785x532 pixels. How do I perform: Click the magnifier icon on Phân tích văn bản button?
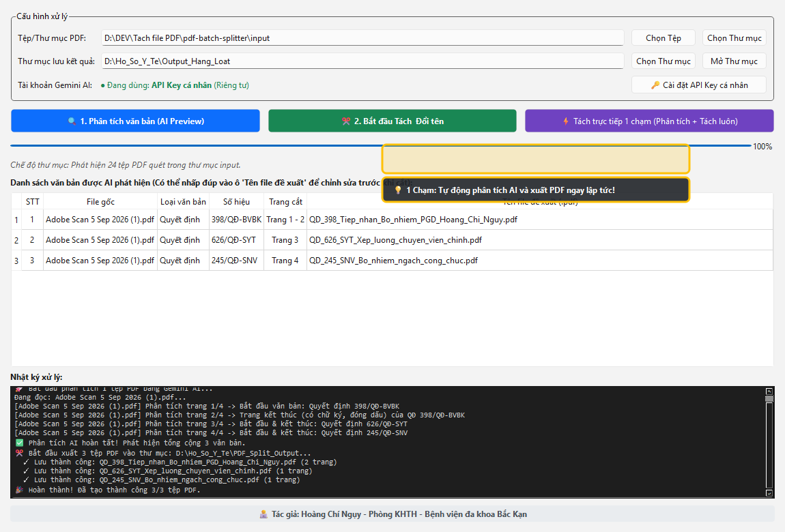[72, 121]
